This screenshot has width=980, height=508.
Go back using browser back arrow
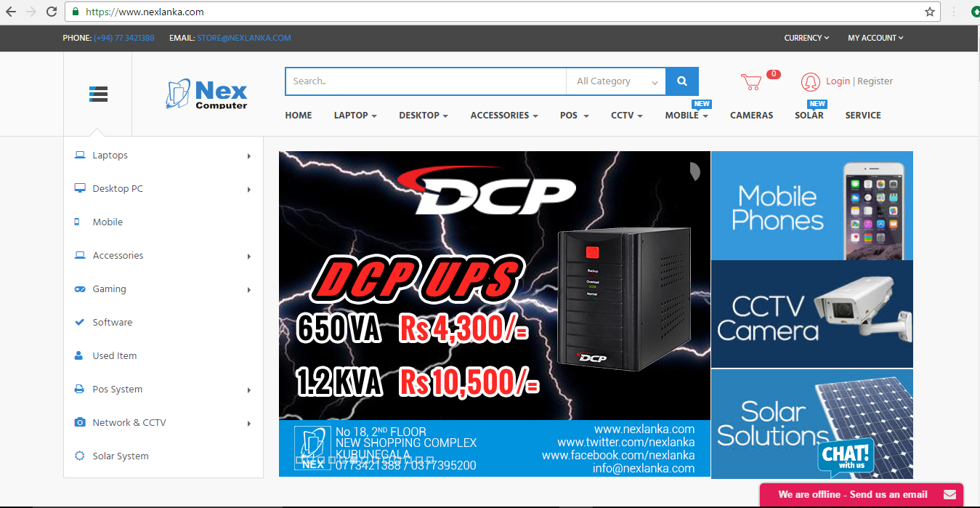[x=11, y=12]
